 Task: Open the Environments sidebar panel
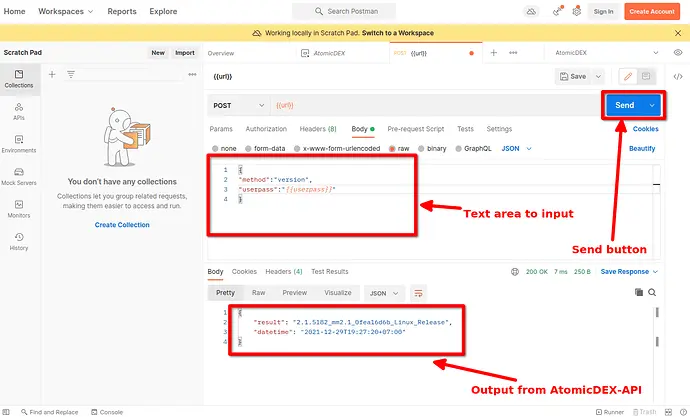click(19, 143)
